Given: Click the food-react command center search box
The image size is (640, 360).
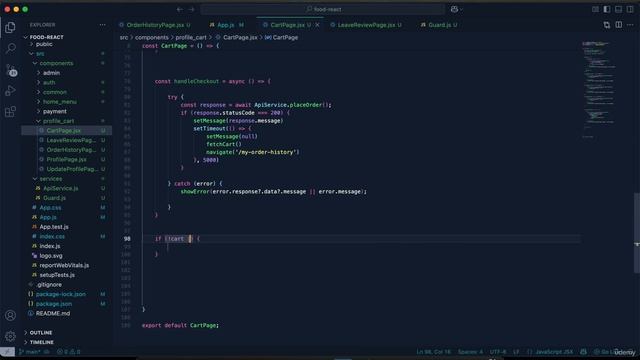Looking at the screenshot, I should click(322, 9).
